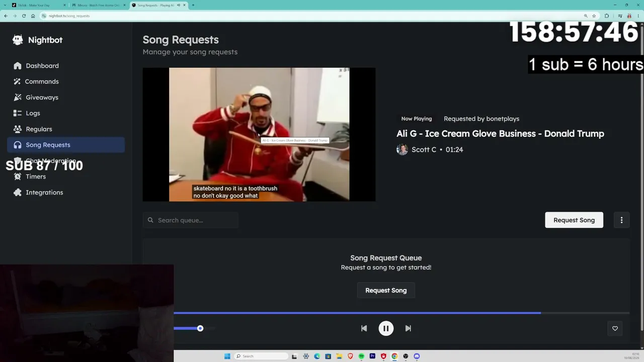Image resolution: width=644 pixels, height=362 pixels.
Task: Adjust the volume slider knob
Action: tap(200, 328)
